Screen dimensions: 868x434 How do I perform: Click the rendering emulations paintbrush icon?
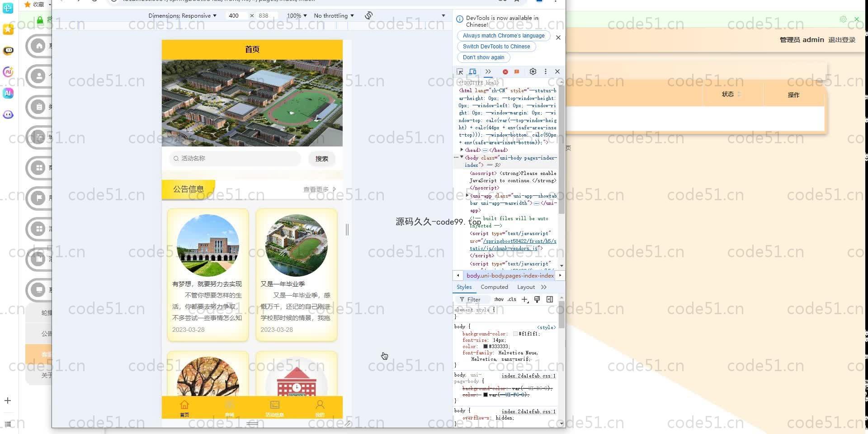tap(537, 299)
